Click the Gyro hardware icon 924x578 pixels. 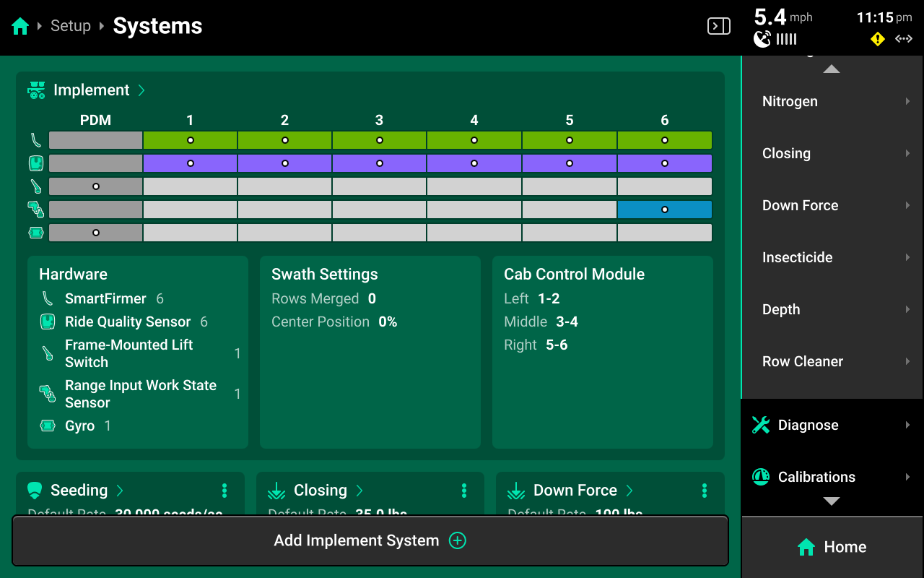coord(48,426)
